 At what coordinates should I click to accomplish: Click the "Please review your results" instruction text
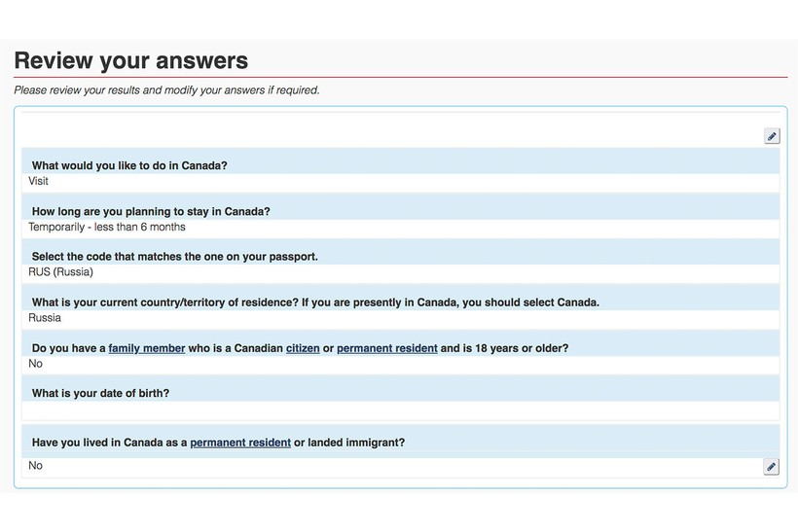tap(167, 90)
